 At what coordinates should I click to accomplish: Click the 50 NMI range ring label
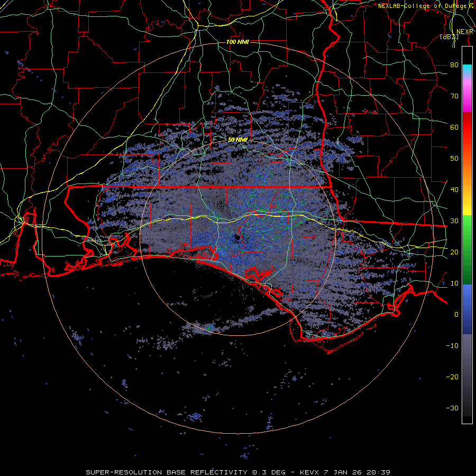click(237, 140)
